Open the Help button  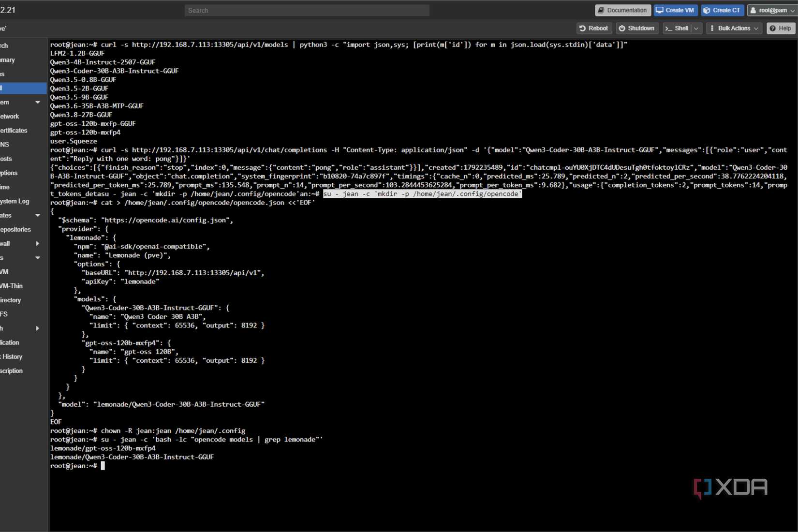pyautogui.click(x=781, y=29)
